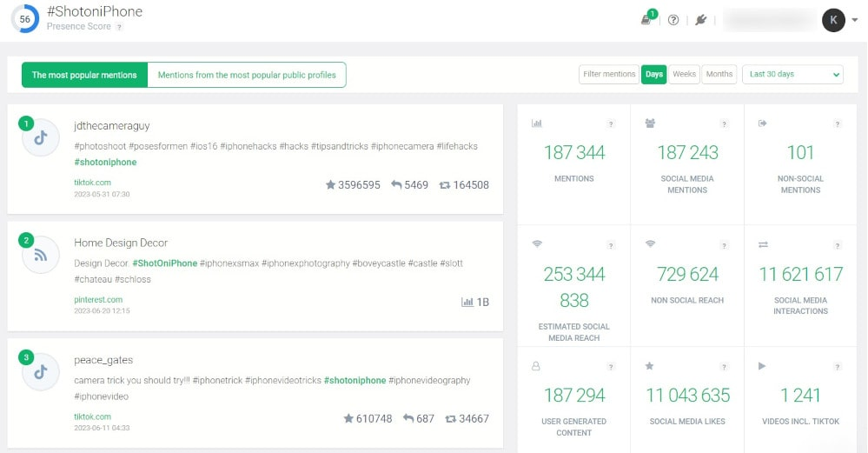Expand the user account dropdown arrow
The width and height of the screenshot is (868, 453).
tap(855, 21)
